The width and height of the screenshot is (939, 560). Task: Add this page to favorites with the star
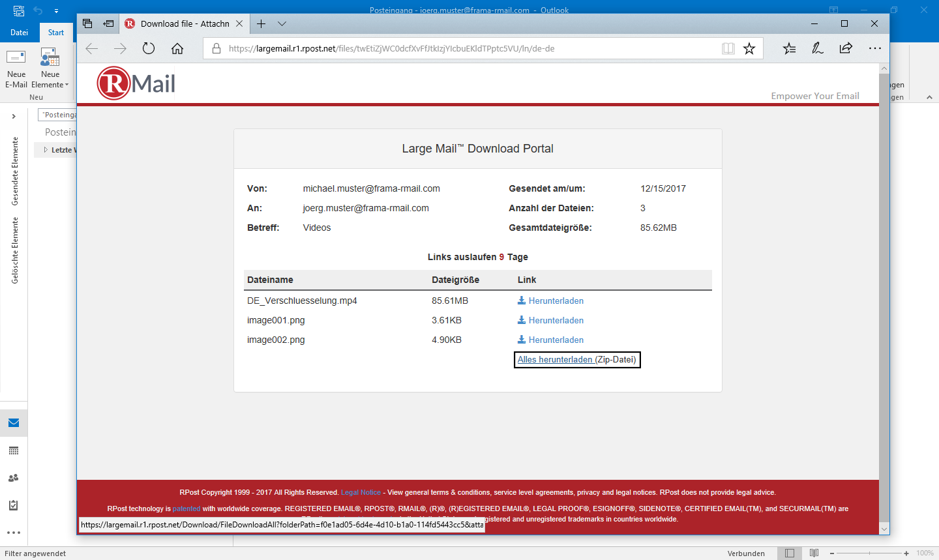point(749,48)
